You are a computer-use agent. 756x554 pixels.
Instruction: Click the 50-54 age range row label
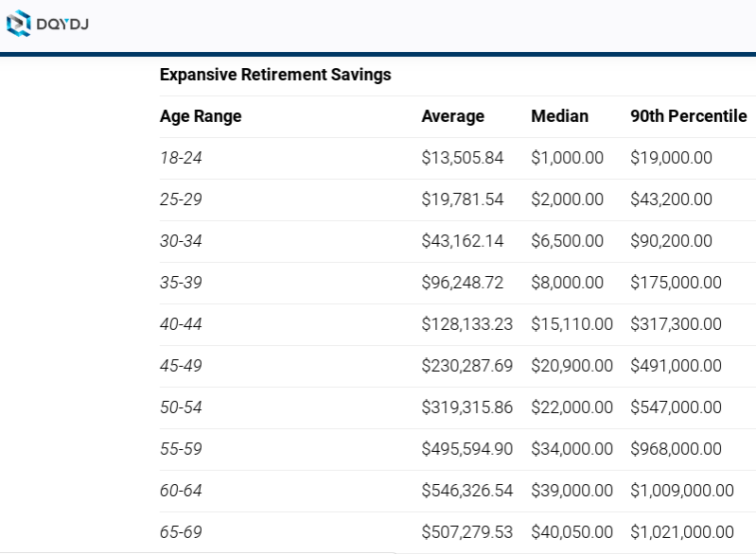click(181, 407)
